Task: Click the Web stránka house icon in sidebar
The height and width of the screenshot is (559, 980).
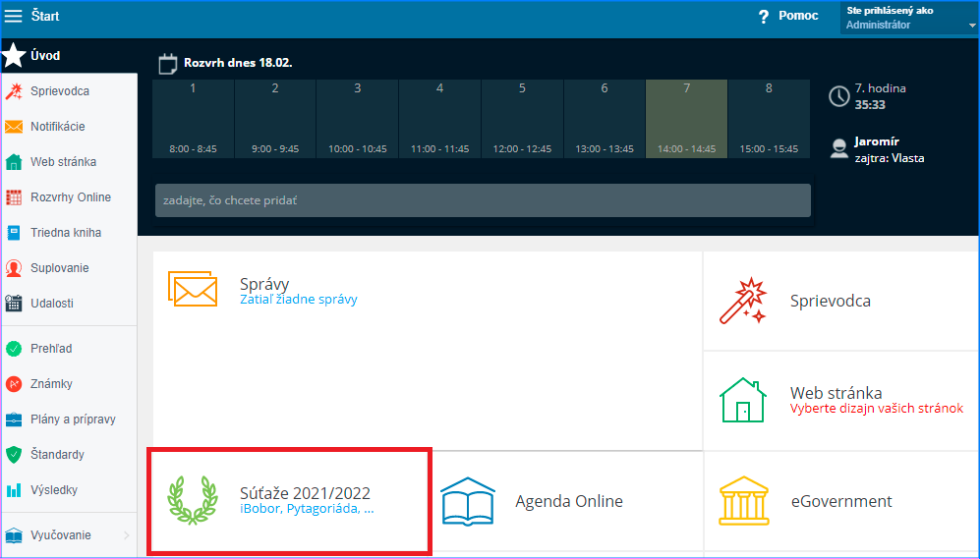Action: point(14,162)
